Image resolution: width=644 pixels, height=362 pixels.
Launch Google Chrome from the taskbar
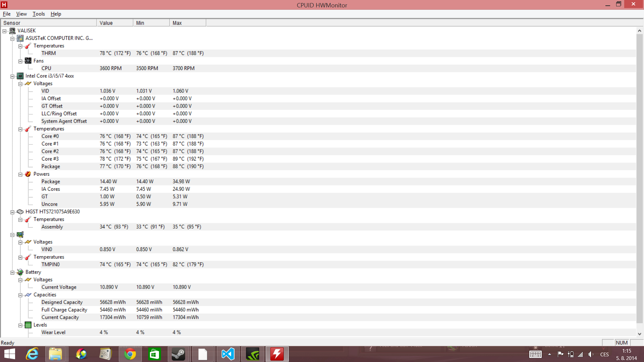(130, 354)
